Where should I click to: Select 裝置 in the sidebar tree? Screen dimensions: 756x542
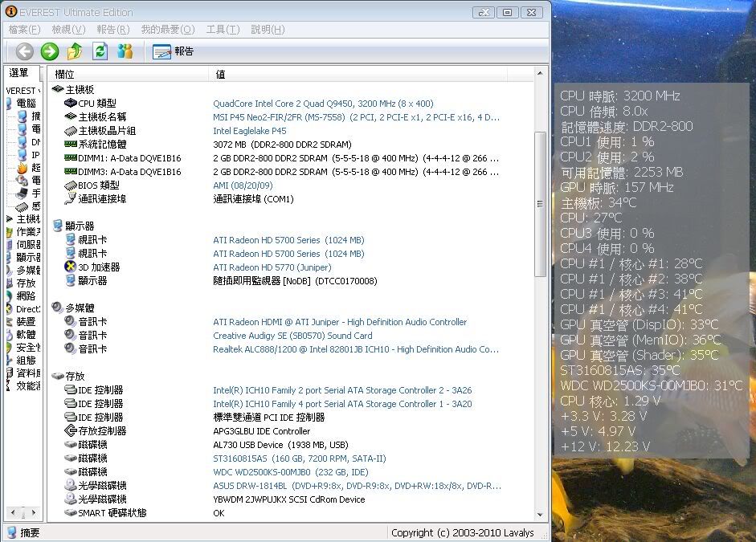tap(26, 322)
